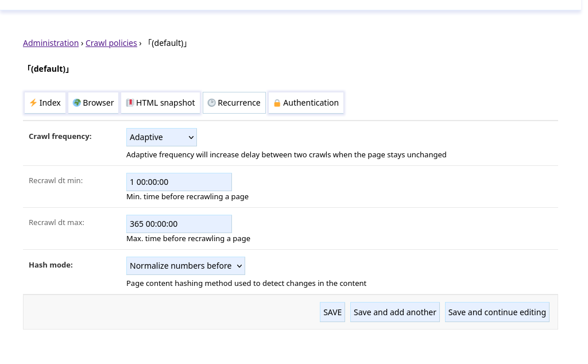Click the padlock icon on Authentication tab
Screen dimensions: 588x364
point(277,103)
